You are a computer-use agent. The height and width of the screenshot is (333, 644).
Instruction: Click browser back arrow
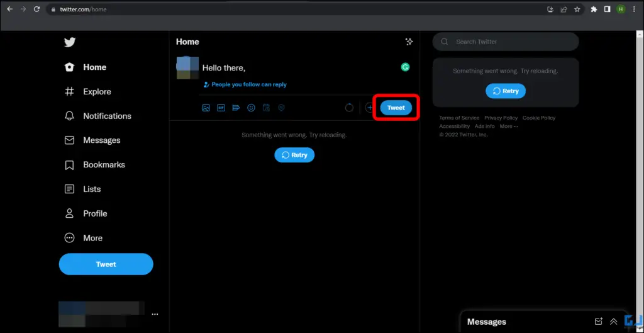10,9
